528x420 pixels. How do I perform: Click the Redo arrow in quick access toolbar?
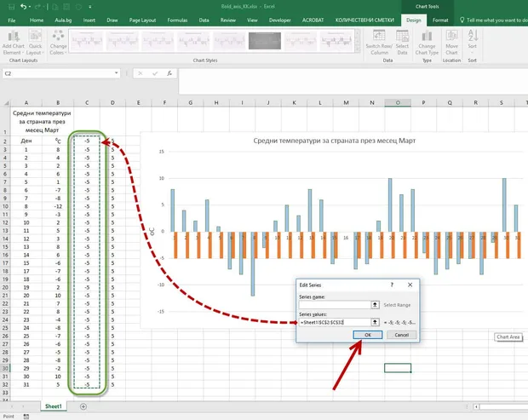[37, 7]
